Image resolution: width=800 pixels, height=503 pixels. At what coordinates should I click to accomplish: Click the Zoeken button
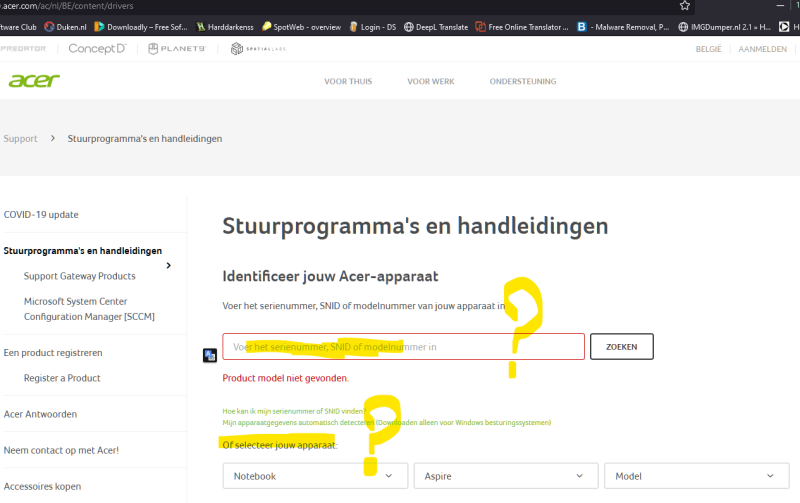[621, 346]
